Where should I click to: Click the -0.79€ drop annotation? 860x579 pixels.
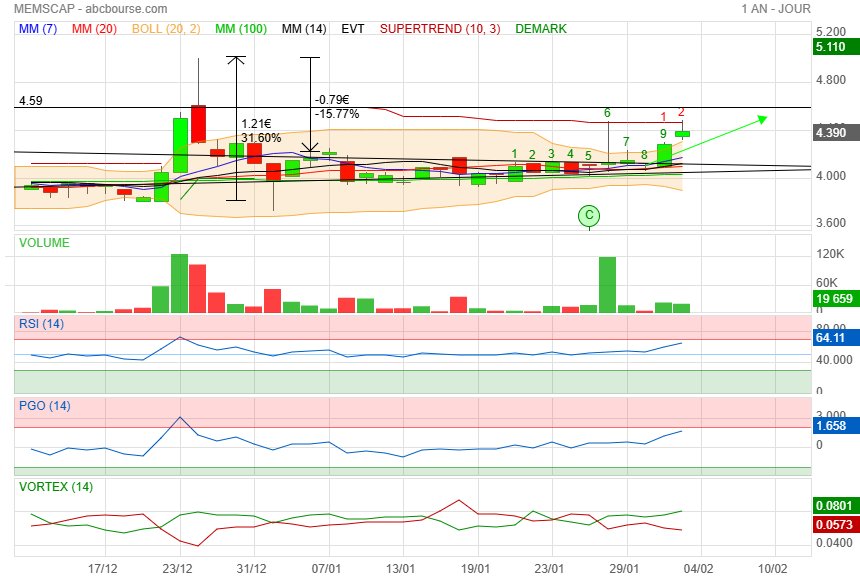click(332, 100)
